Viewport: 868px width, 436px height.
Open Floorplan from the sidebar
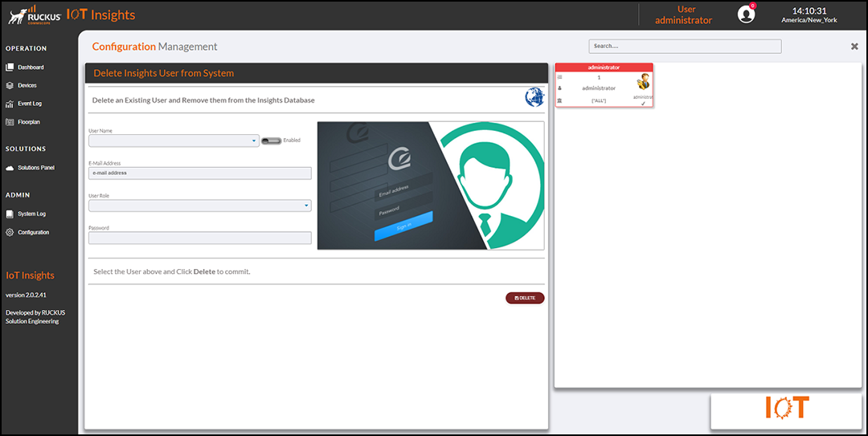click(29, 122)
